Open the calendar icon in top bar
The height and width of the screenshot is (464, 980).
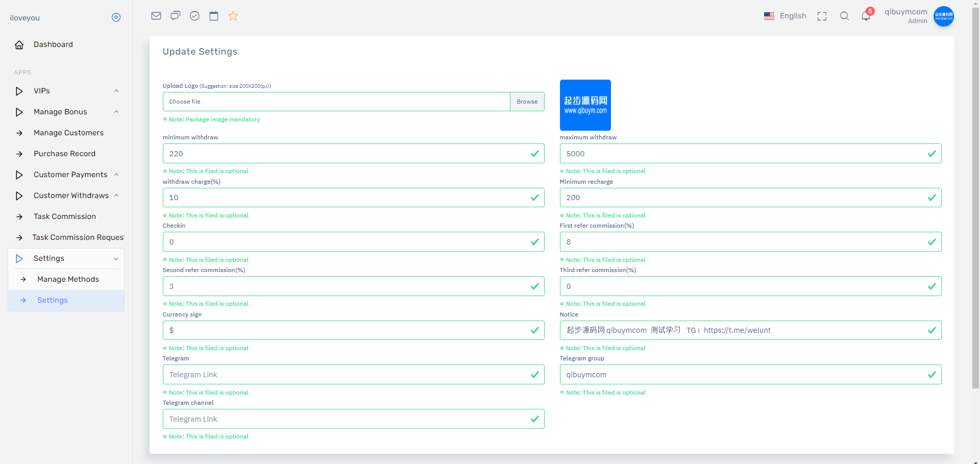[x=214, y=16]
